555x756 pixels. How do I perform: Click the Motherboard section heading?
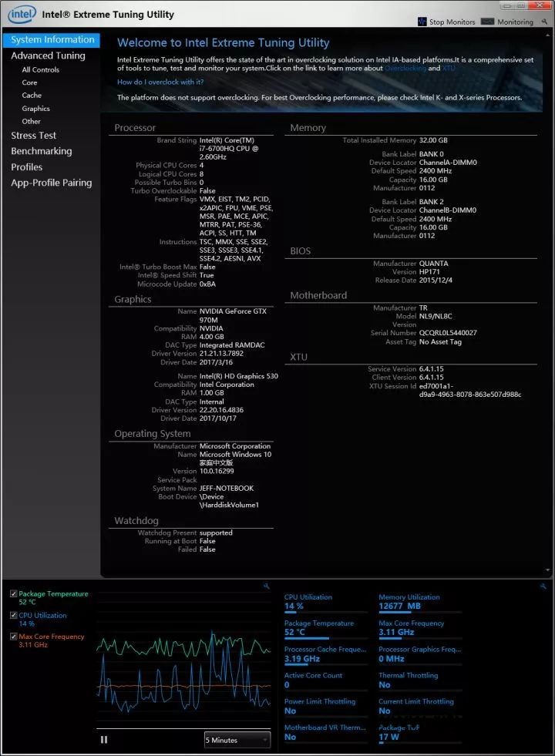pos(318,295)
